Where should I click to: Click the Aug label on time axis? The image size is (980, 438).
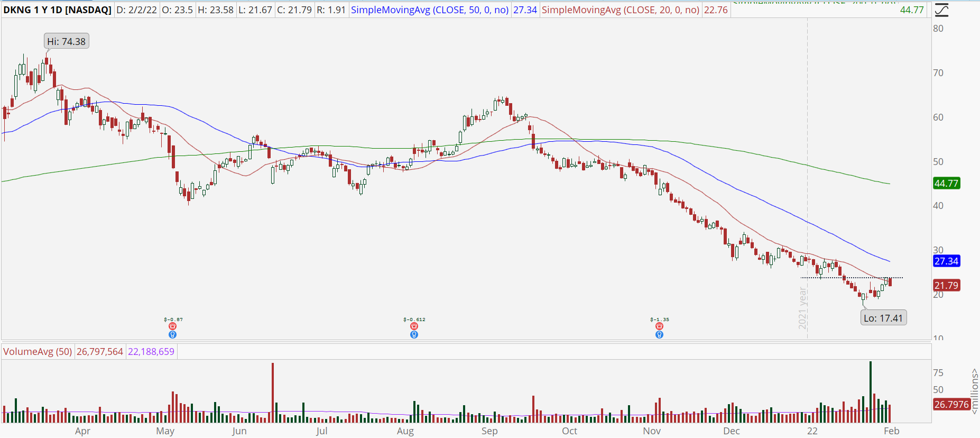point(405,431)
